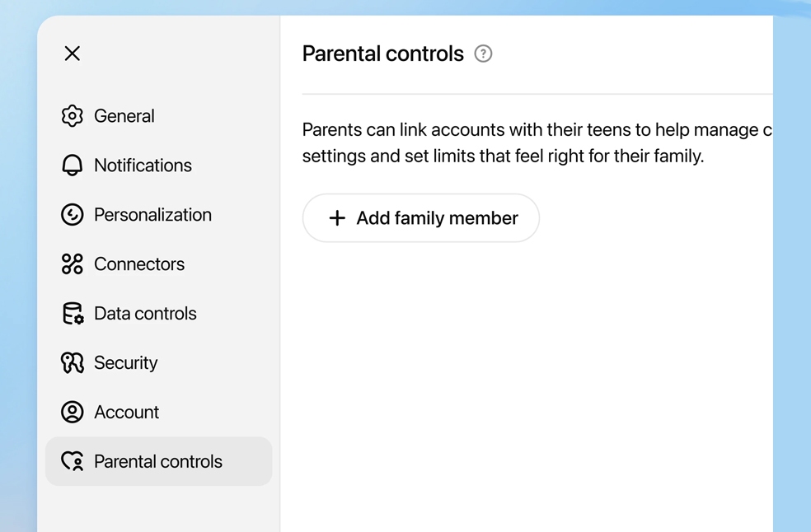
Task: Open the Parental controls help tooltip
Action: pos(484,53)
